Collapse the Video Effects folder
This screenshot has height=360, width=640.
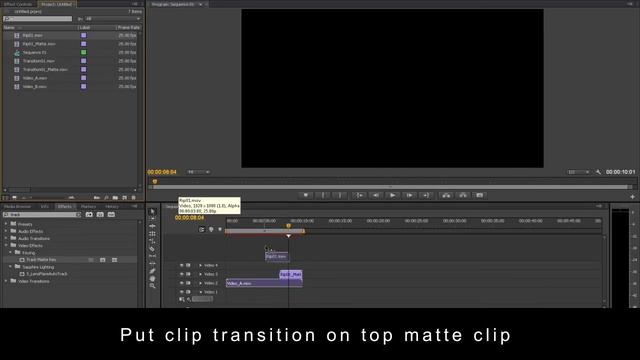point(6,245)
